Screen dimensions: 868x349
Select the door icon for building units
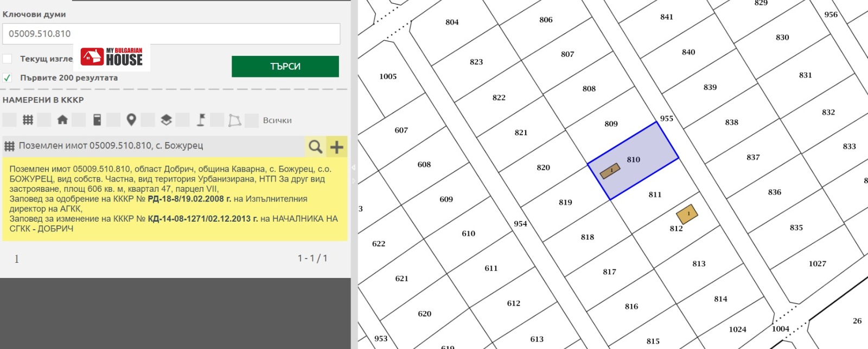97,120
